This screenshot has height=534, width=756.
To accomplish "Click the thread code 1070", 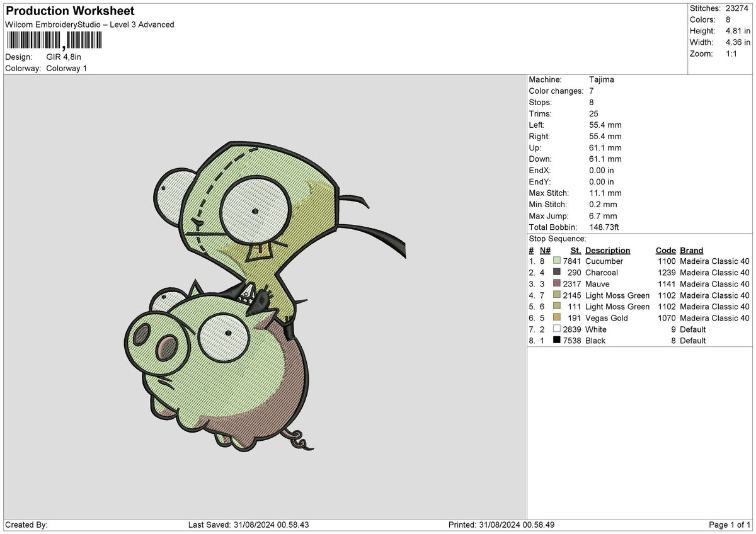I will click(667, 317).
